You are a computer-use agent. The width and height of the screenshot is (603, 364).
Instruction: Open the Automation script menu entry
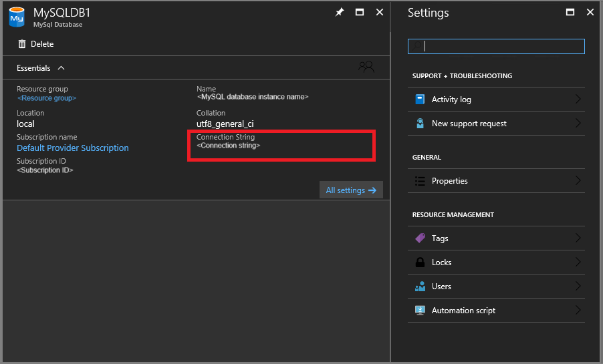tap(463, 311)
